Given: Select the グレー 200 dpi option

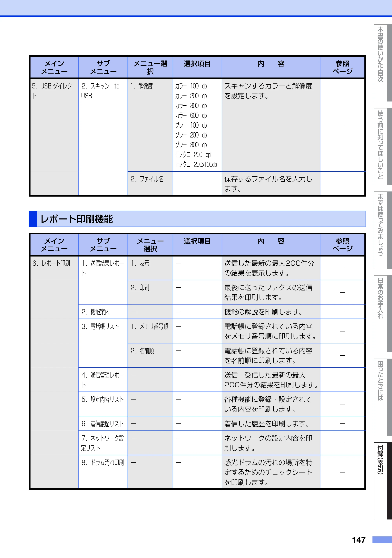Looking at the screenshot, I should coord(191,135).
